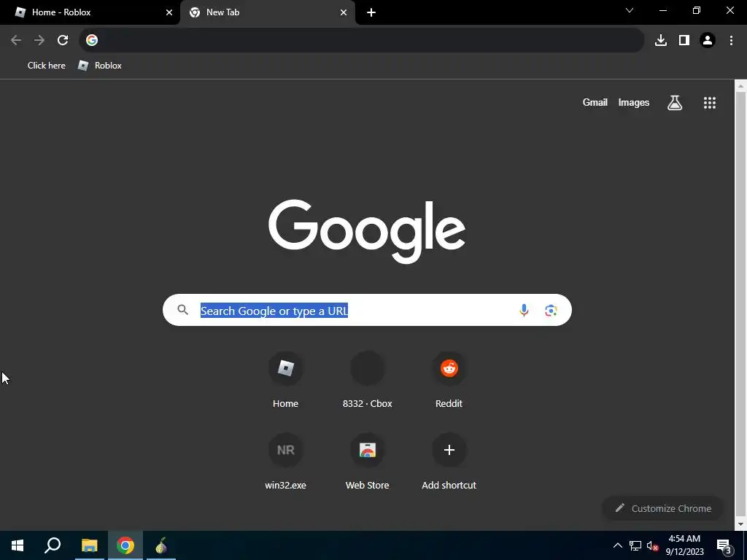The height and width of the screenshot is (560, 747).
Task: Open the Google apps grid
Action: pyautogui.click(x=710, y=102)
